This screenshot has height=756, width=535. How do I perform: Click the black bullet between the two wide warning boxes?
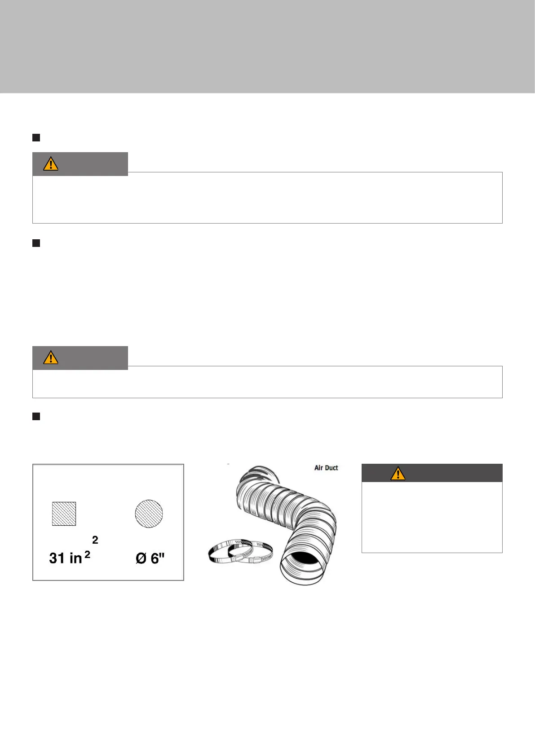point(36,243)
